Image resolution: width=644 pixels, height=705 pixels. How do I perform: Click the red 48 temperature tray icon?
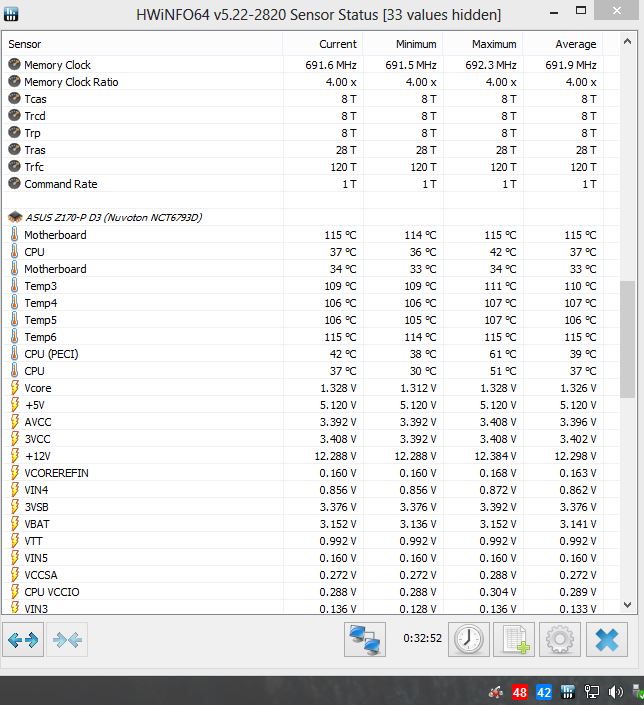[519, 692]
